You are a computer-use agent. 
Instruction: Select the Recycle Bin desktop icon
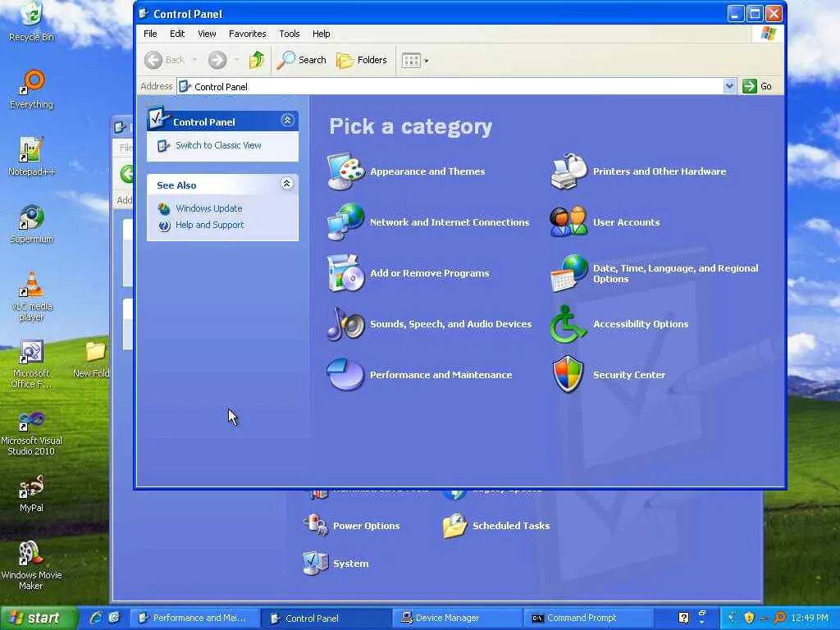point(32,21)
